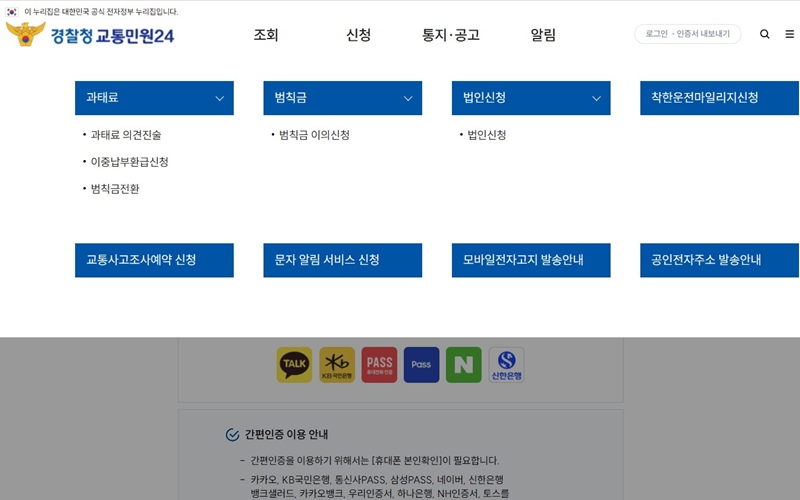The width and height of the screenshot is (800, 500).
Task: Click the 법인신청 category header label
Action: coord(484,97)
